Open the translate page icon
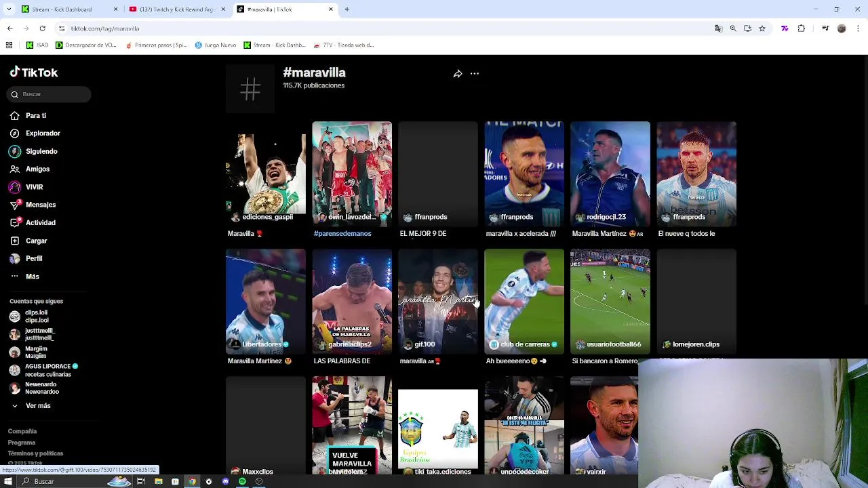The width and height of the screenshot is (868, 488). point(718,28)
